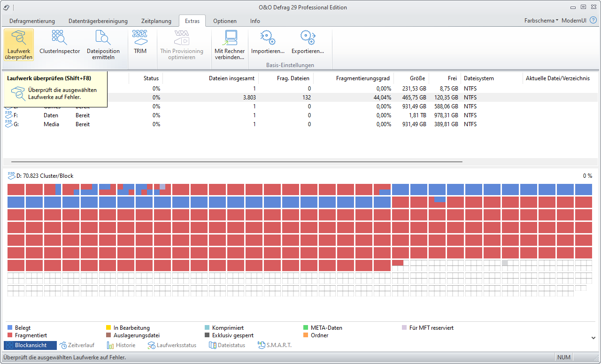Run Laufwerk überprüfen from ribbon
Image resolution: width=601 pixels, height=364 pixels.
[x=19, y=45]
